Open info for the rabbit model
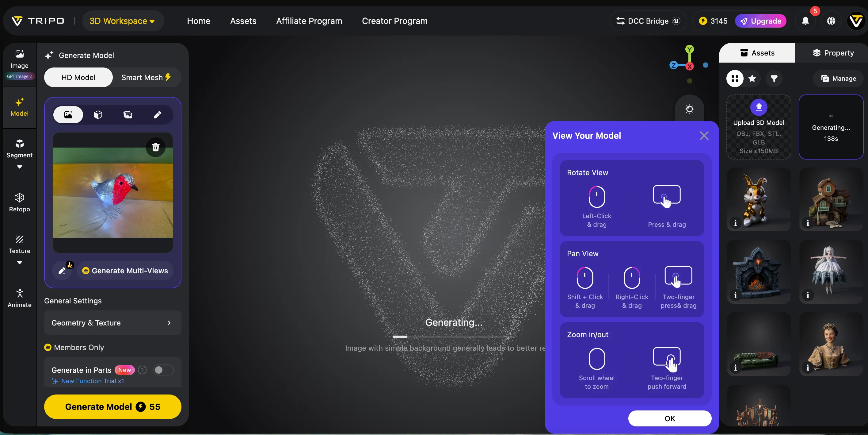The height and width of the screenshot is (435, 868). point(735,223)
